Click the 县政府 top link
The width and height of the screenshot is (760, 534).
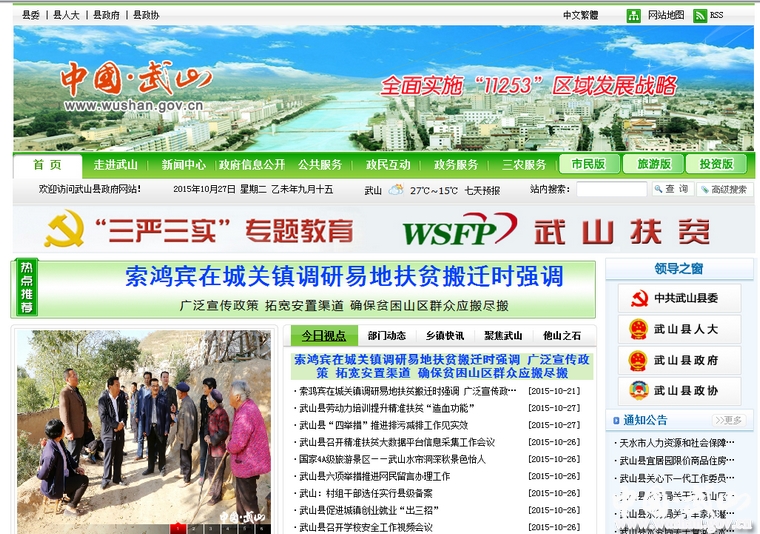(x=106, y=15)
